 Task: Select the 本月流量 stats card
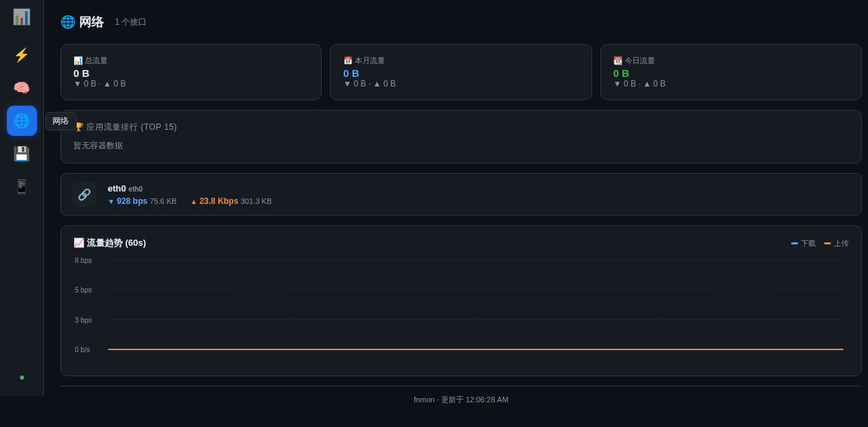click(x=461, y=72)
